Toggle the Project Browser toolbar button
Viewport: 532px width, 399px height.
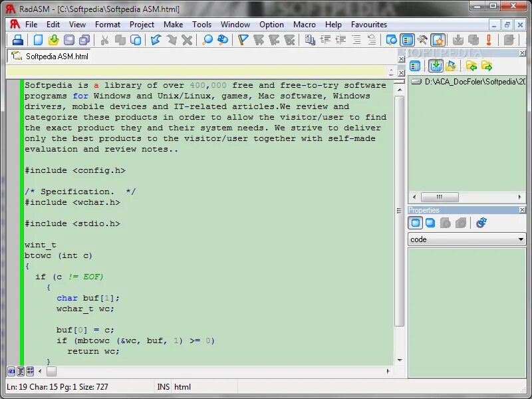tap(407, 40)
